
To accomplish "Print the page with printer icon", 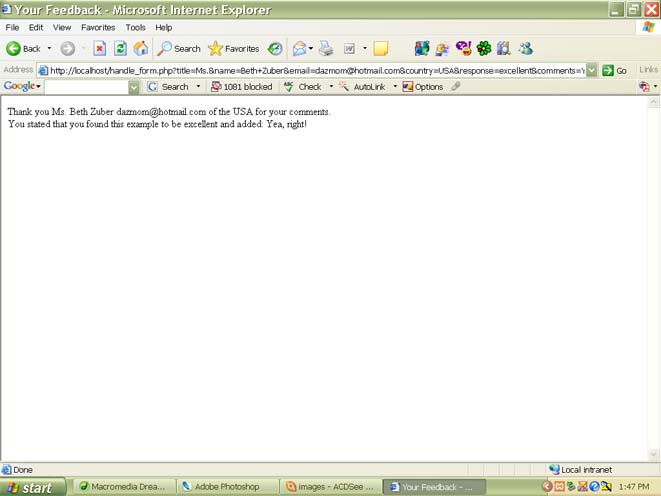I will 326,49.
